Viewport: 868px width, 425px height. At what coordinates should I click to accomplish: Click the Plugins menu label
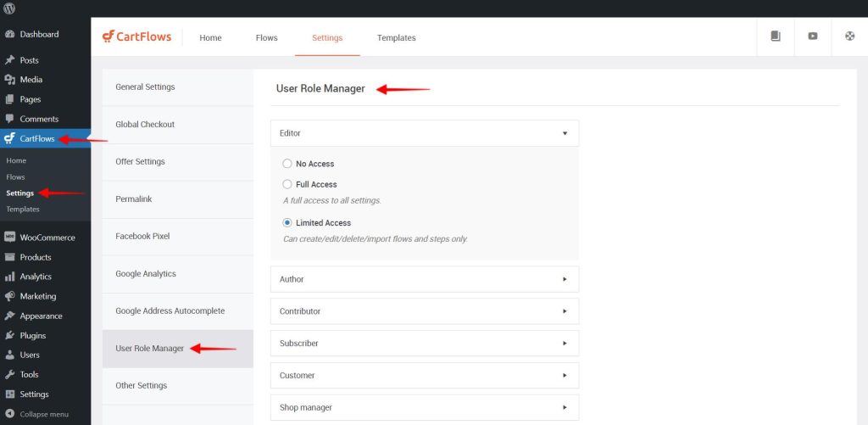pyautogui.click(x=33, y=336)
